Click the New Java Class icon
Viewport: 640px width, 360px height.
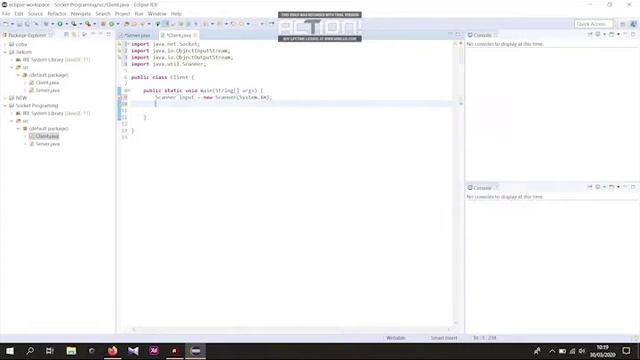[111, 24]
